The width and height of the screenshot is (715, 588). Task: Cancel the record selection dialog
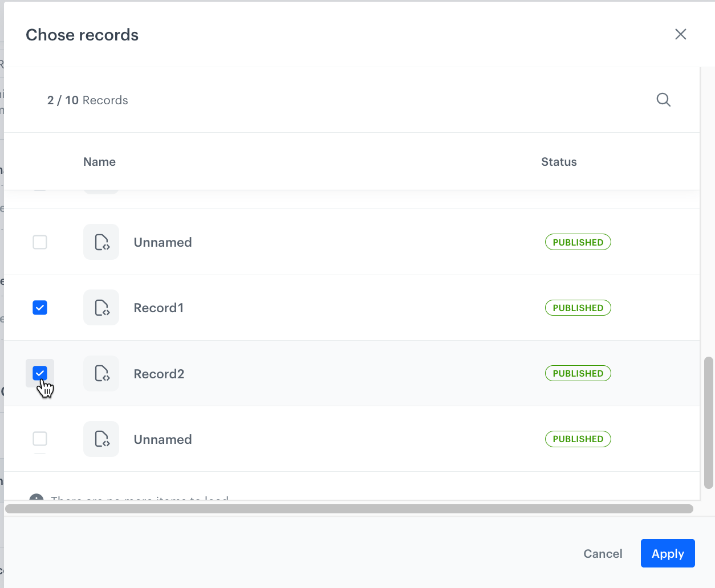click(x=603, y=553)
